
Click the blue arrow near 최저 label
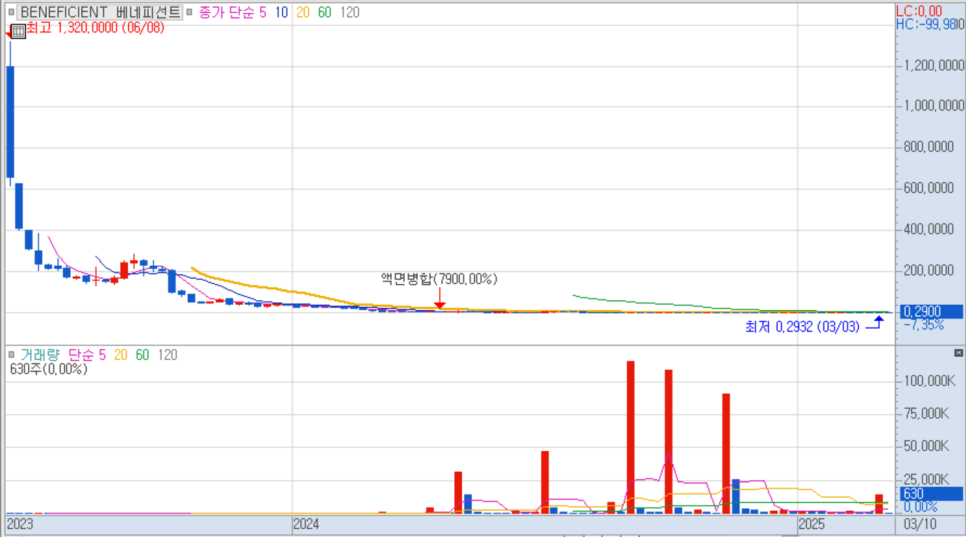(875, 323)
